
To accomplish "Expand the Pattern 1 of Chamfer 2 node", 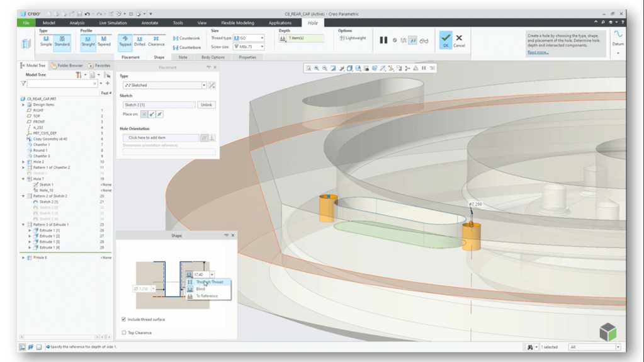I will click(x=24, y=167).
